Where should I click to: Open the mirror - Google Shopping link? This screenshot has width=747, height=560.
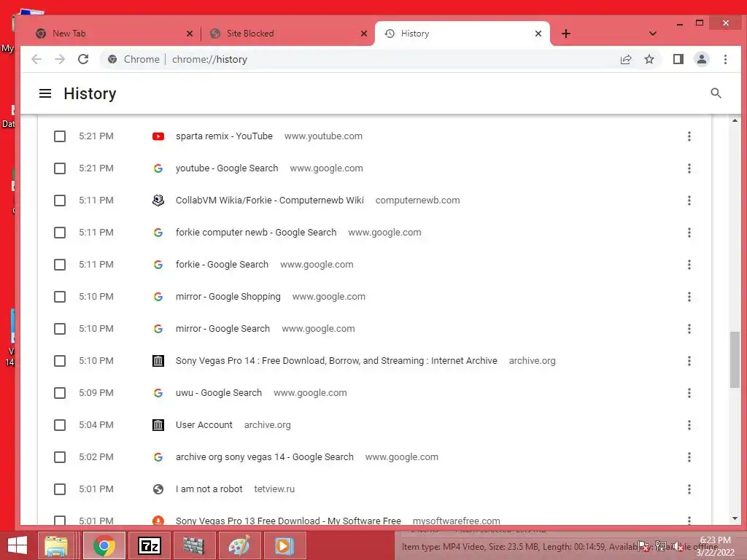pyautogui.click(x=228, y=297)
